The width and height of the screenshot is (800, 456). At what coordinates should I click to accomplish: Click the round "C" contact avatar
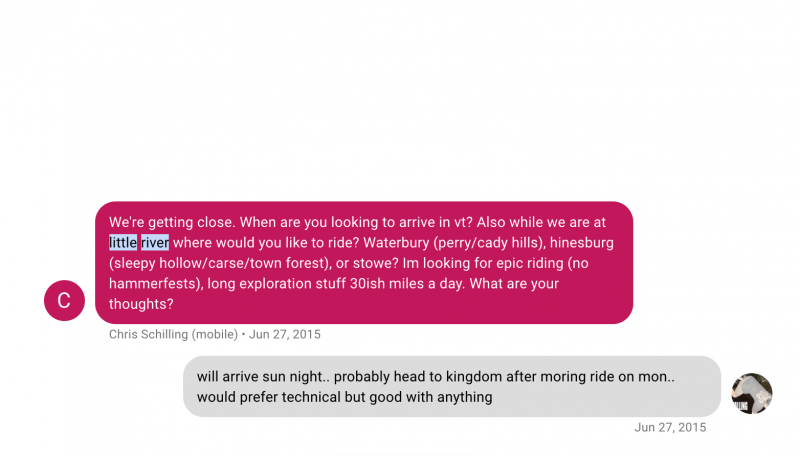(65, 300)
